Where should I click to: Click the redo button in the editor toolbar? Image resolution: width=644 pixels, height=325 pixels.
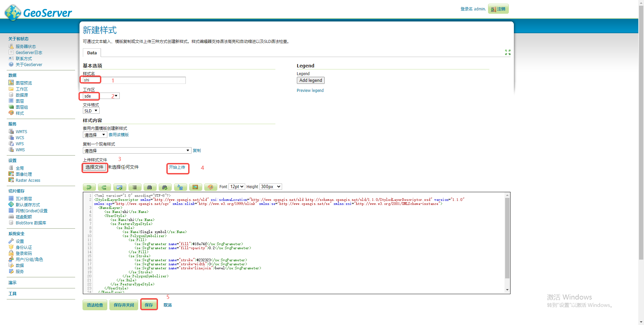coord(104,187)
